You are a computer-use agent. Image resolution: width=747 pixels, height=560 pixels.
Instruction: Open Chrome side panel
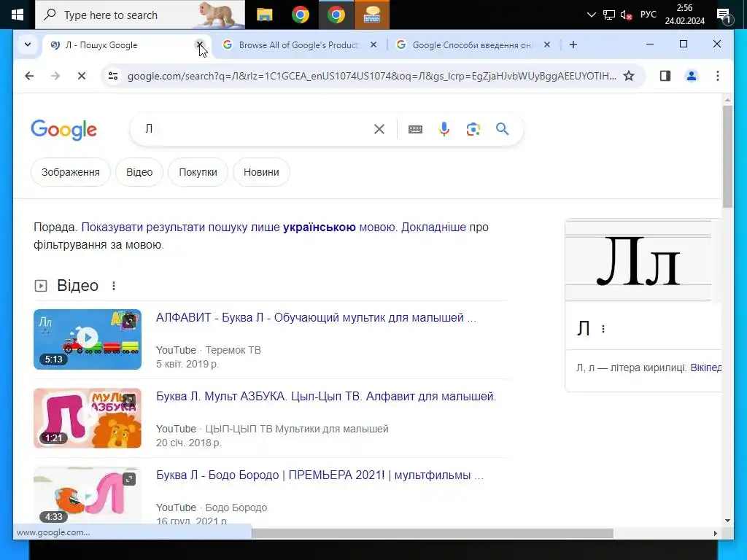click(665, 76)
